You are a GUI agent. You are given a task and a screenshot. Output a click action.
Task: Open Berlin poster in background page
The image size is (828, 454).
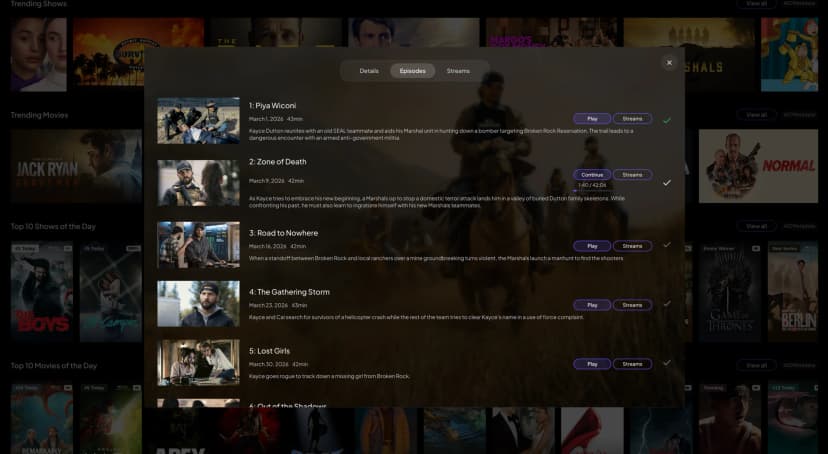click(x=793, y=292)
